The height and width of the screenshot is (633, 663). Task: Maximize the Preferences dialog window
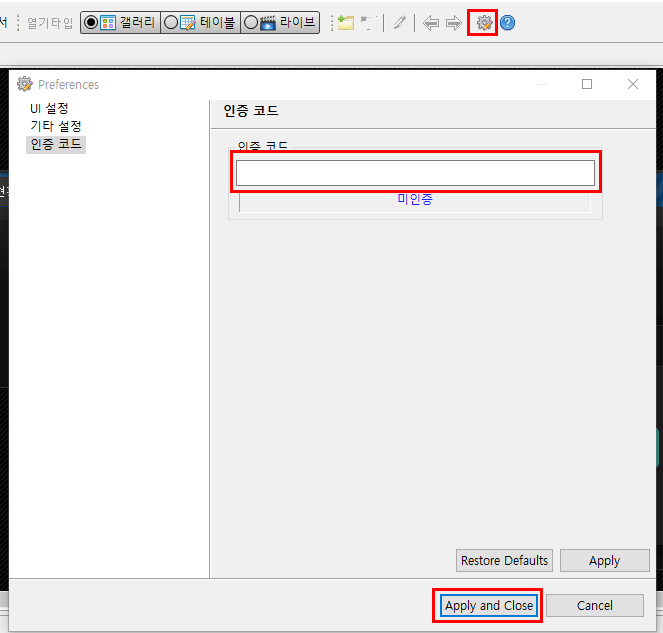click(587, 84)
